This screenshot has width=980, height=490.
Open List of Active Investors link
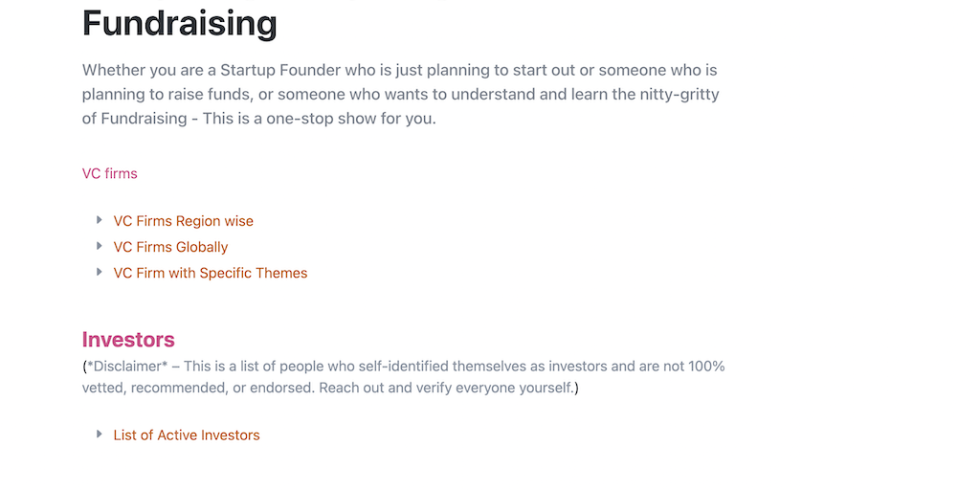(x=187, y=435)
